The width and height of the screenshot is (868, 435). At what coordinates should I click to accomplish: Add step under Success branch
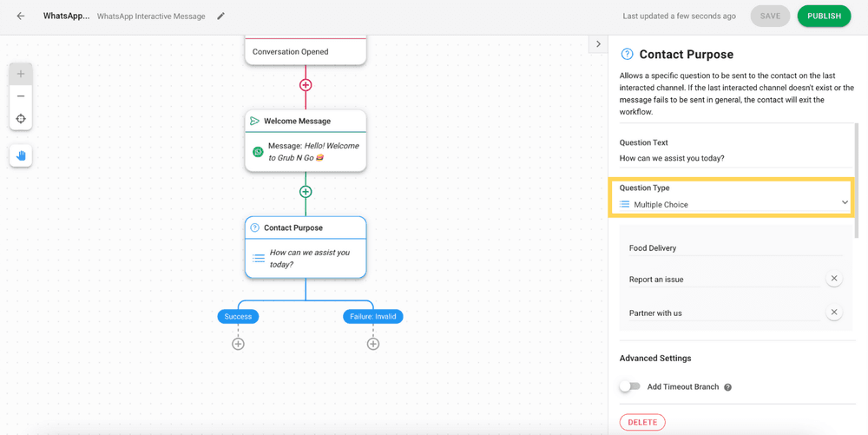(x=238, y=344)
